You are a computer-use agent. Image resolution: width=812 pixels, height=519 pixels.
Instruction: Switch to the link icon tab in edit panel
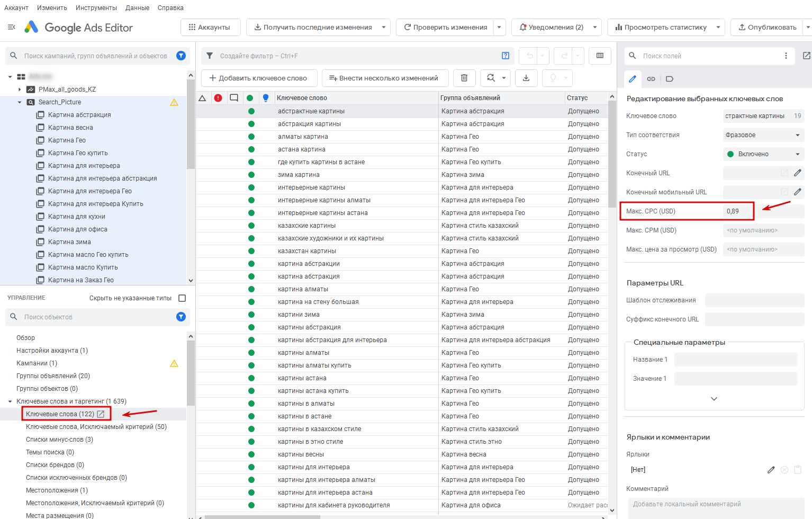click(651, 79)
